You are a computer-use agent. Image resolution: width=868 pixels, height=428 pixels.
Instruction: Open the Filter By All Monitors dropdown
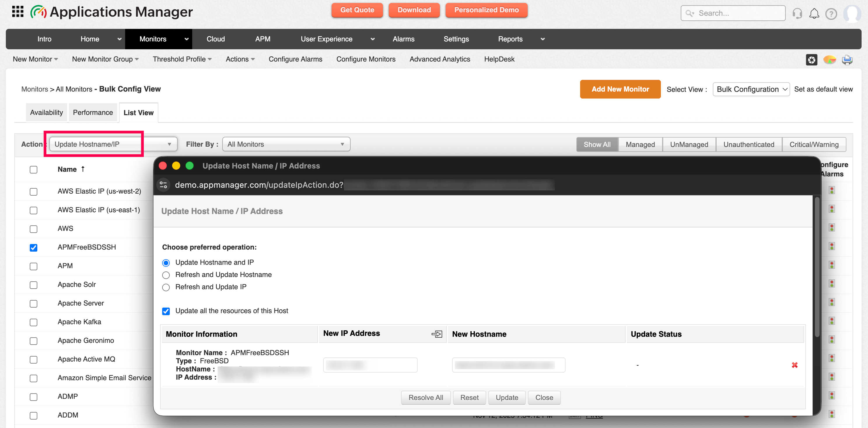pyautogui.click(x=286, y=144)
